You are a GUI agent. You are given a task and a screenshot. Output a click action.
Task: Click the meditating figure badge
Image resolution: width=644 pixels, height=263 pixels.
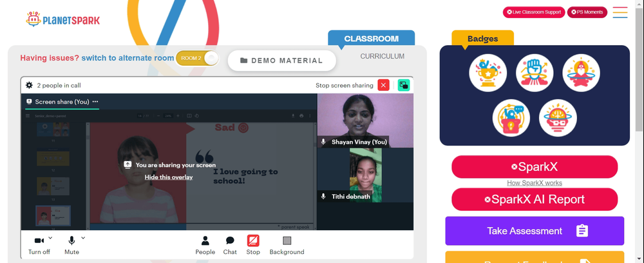click(581, 73)
